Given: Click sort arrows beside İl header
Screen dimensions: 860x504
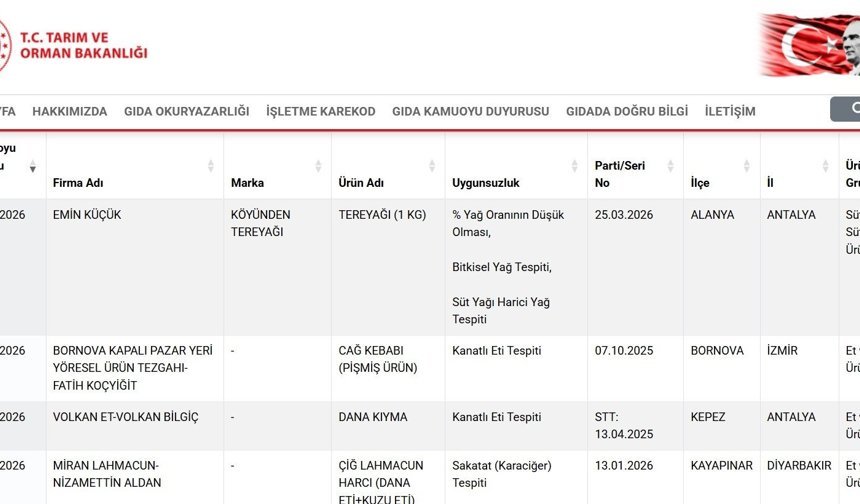Looking at the screenshot, I should 827,166.
